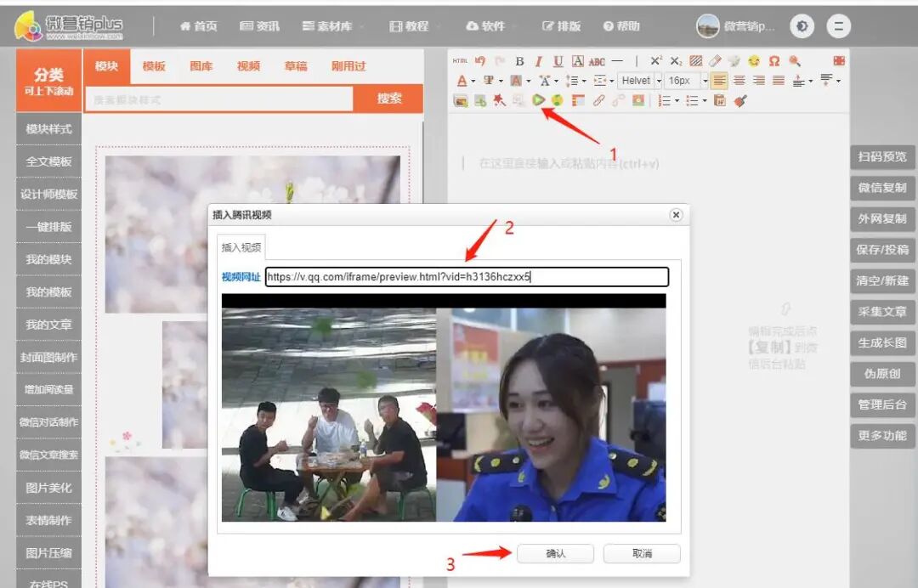The width and height of the screenshot is (918, 588).
Task: Justify text alignment
Action: (x=778, y=80)
